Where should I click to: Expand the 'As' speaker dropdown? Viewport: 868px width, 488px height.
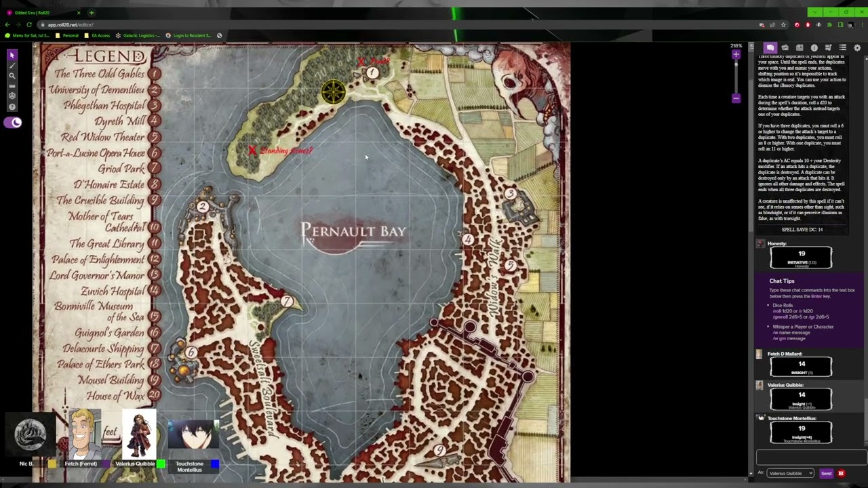tap(790, 473)
